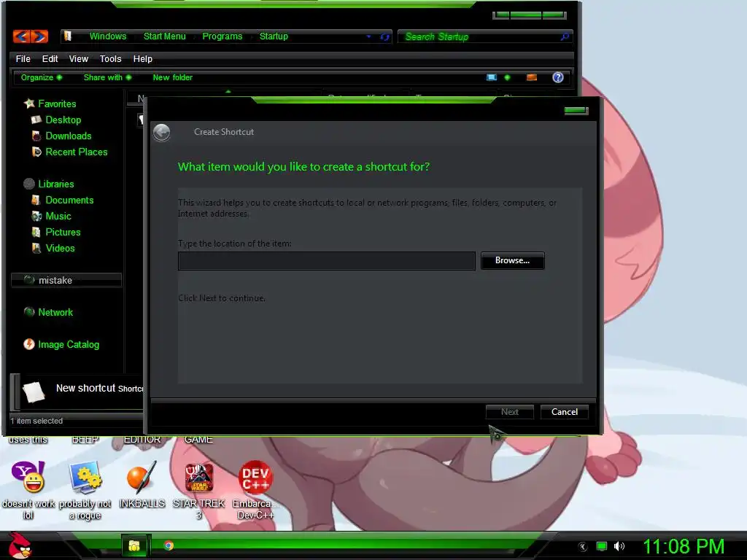Click the Pictures library icon
The width and height of the screenshot is (747, 560).
(36, 232)
